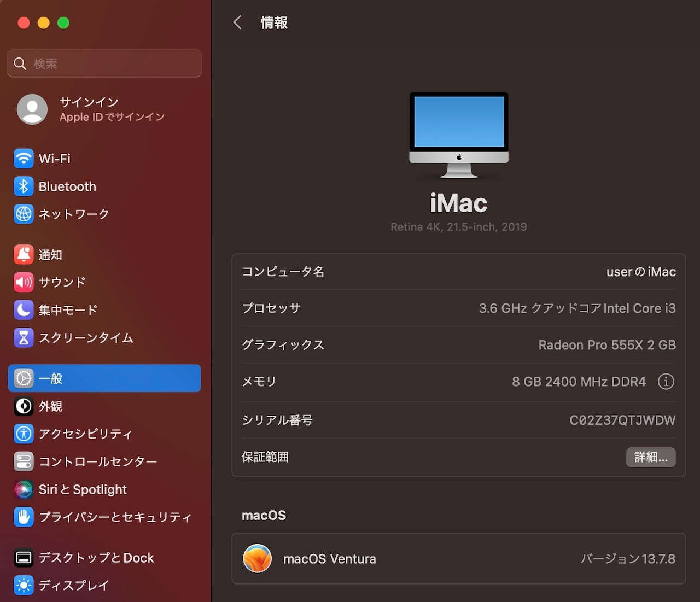The width and height of the screenshot is (700, 602).
Task: Open the アクセシビリティ icon
Action: coord(24,434)
